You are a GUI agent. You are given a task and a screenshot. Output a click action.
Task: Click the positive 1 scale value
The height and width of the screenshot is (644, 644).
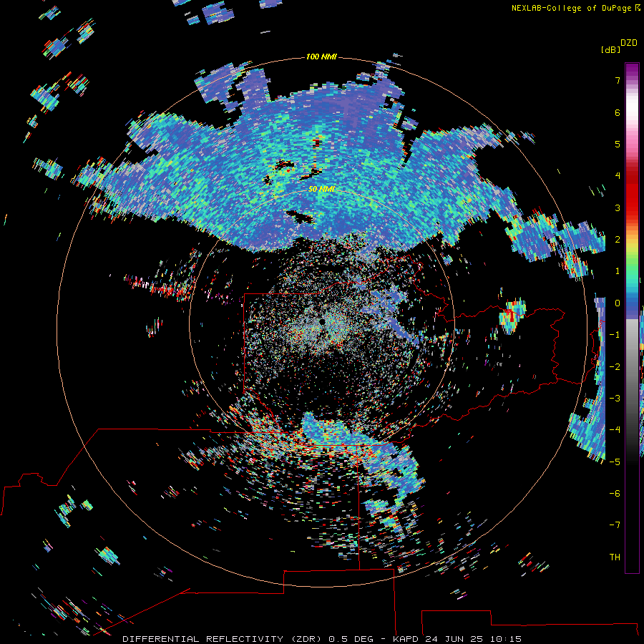618,271
